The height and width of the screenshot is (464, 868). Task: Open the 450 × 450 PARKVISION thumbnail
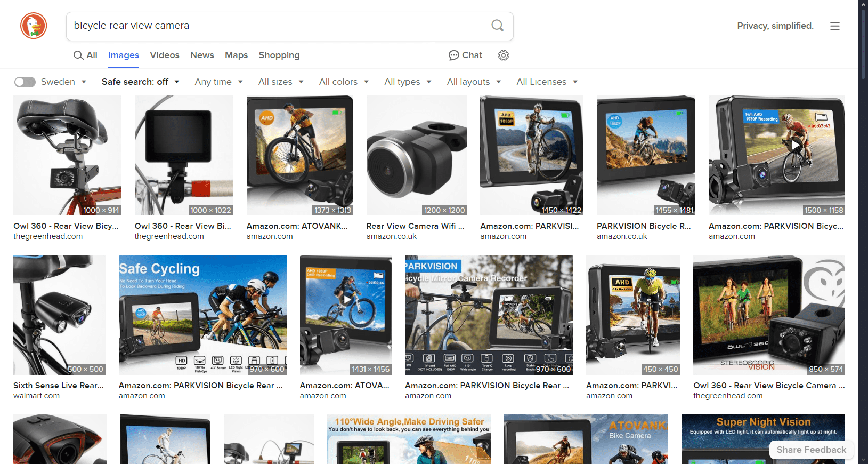(633, 315)
